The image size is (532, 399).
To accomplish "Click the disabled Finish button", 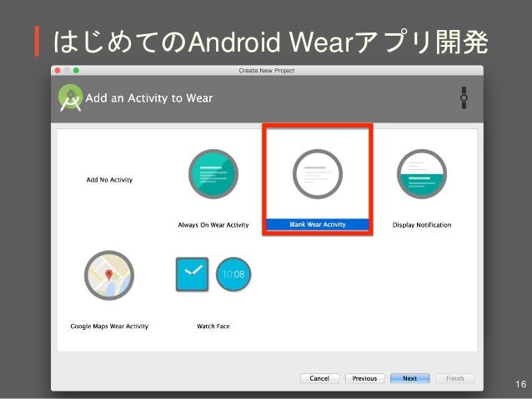I will click(x=455, y=378).
